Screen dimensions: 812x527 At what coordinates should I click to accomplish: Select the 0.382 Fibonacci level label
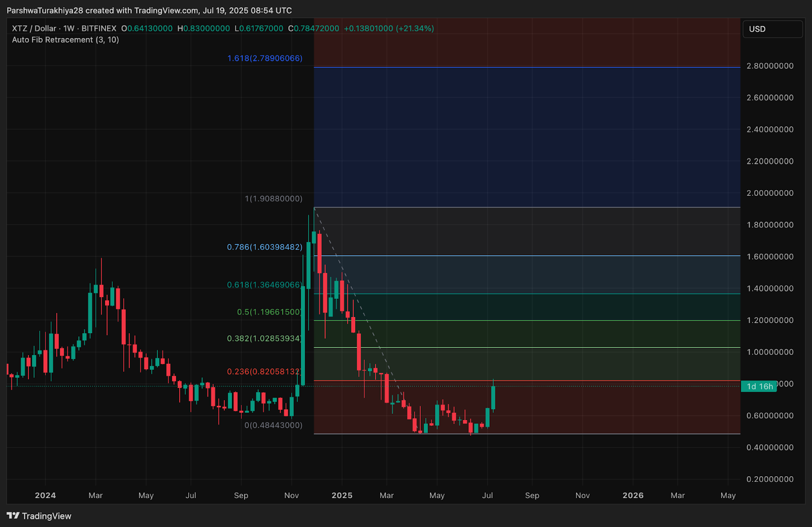(x=264, y=338)
